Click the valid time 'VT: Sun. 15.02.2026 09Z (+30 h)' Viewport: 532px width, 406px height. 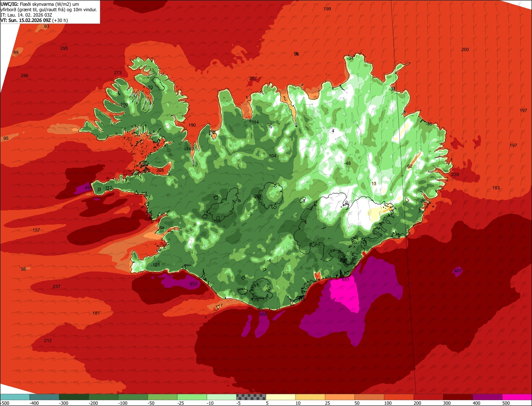(x=34, y=20)
